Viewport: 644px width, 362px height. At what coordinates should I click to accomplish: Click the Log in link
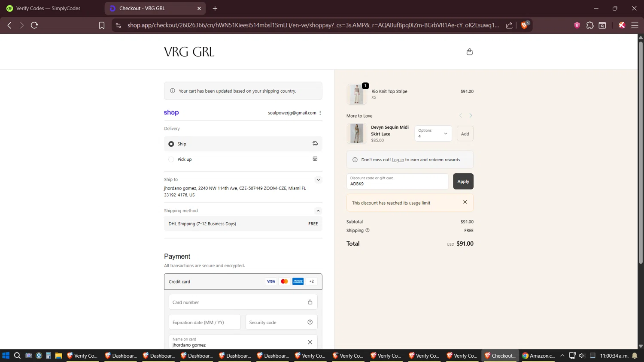point(398,160)
